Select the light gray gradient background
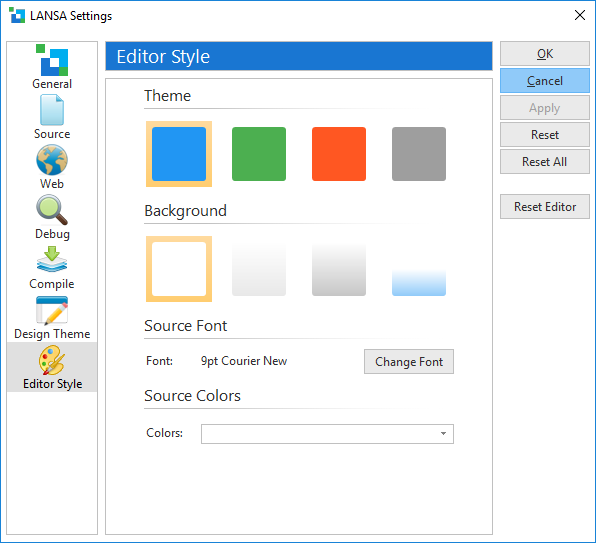This screenshot has width=596, height=543. click(x=259, y=269)
